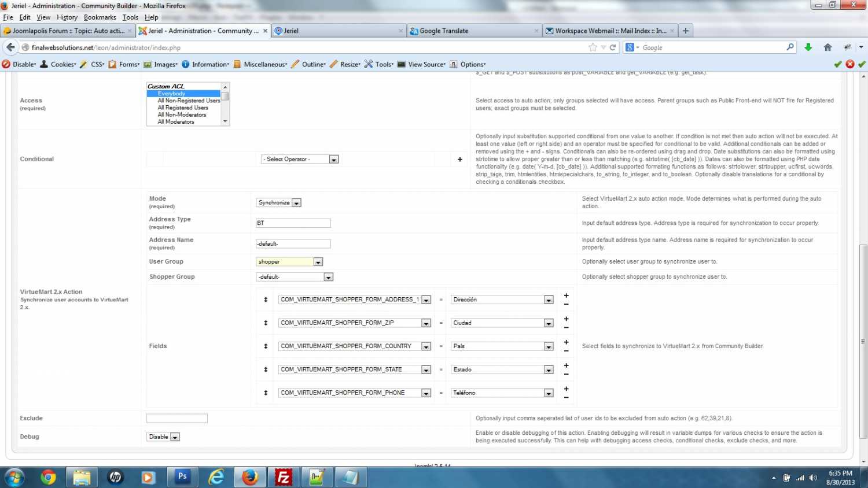Select Everybody in the Access list
This screenshot has width=868, height=488.
pos(183,94)
